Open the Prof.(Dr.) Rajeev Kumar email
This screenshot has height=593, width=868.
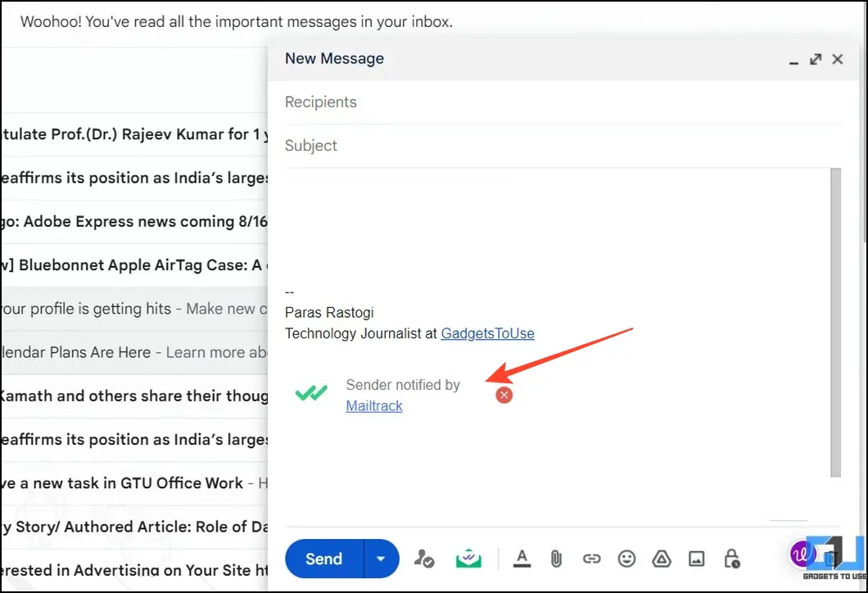click(134, 134)
